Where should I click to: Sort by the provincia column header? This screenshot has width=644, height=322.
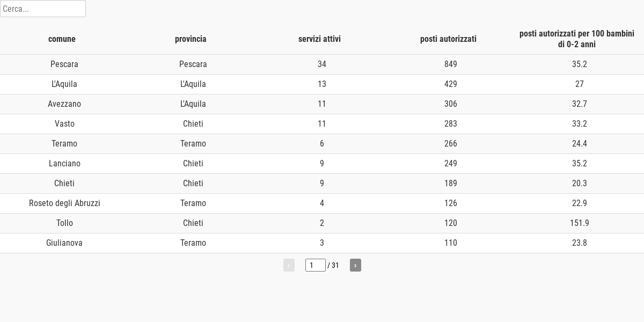191,39
